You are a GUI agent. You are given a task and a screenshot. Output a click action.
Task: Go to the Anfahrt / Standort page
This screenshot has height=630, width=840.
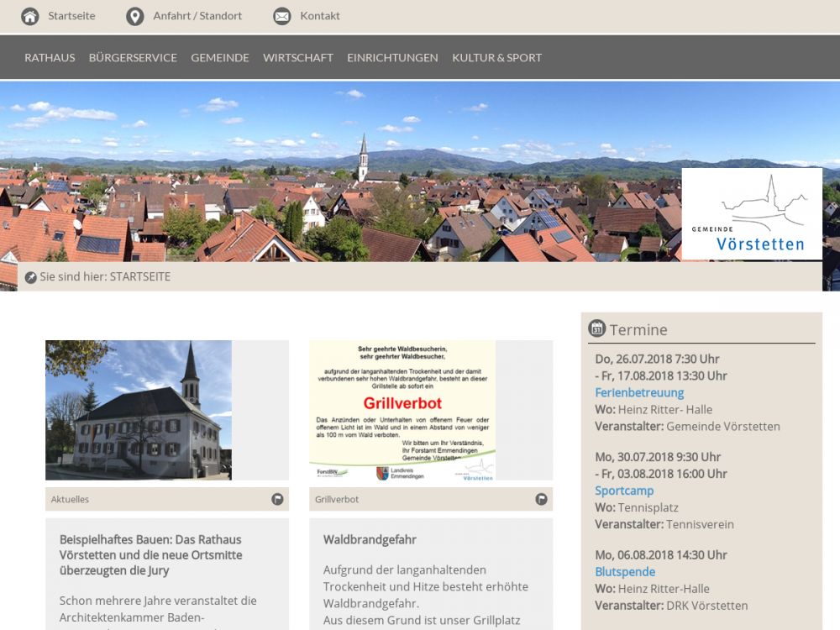click(197, 16)
